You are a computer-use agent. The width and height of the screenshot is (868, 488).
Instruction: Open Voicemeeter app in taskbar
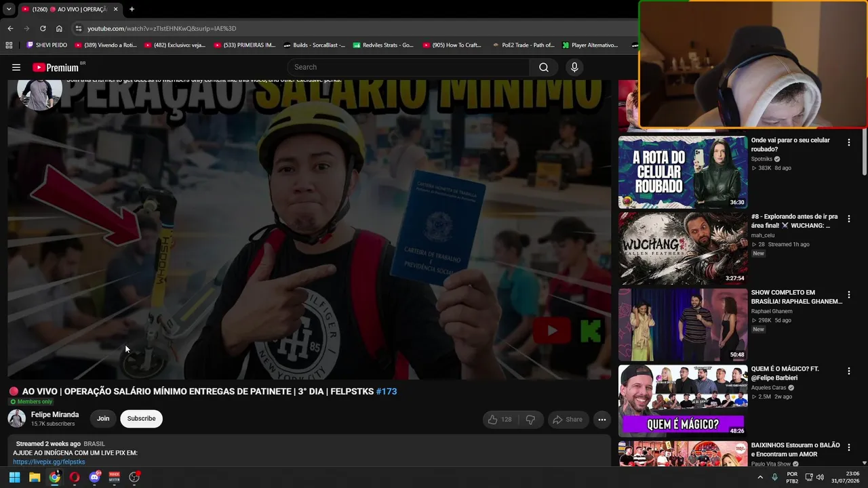click(x=115, y=477)
